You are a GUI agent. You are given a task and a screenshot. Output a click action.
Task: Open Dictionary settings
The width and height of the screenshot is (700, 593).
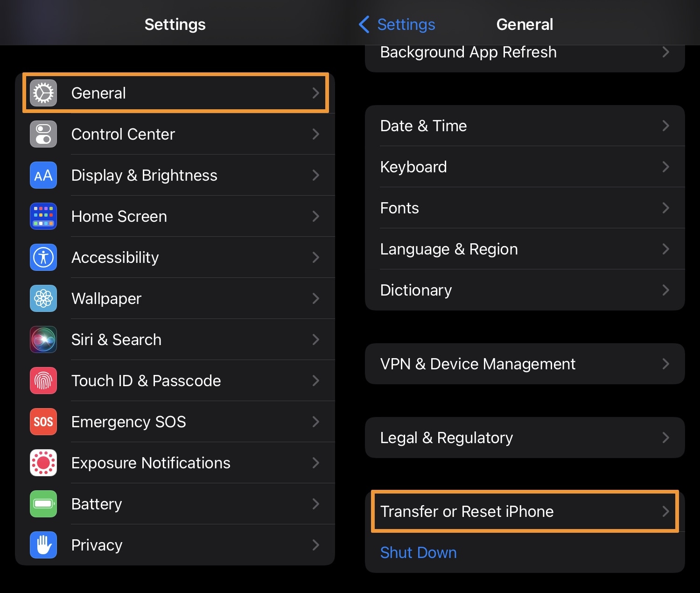click(525, 290)
